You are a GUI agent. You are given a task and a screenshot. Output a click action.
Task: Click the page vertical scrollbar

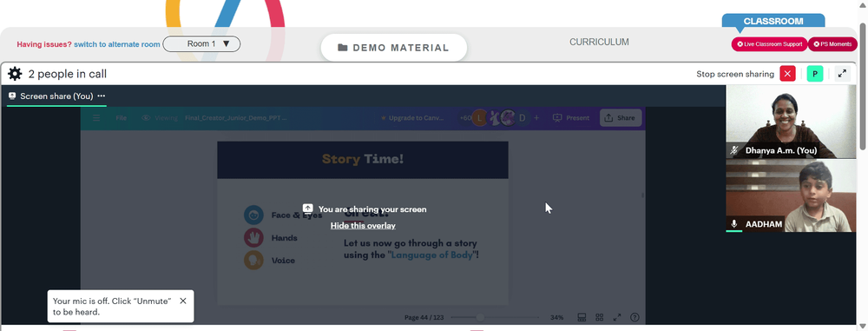click(863, 86)
